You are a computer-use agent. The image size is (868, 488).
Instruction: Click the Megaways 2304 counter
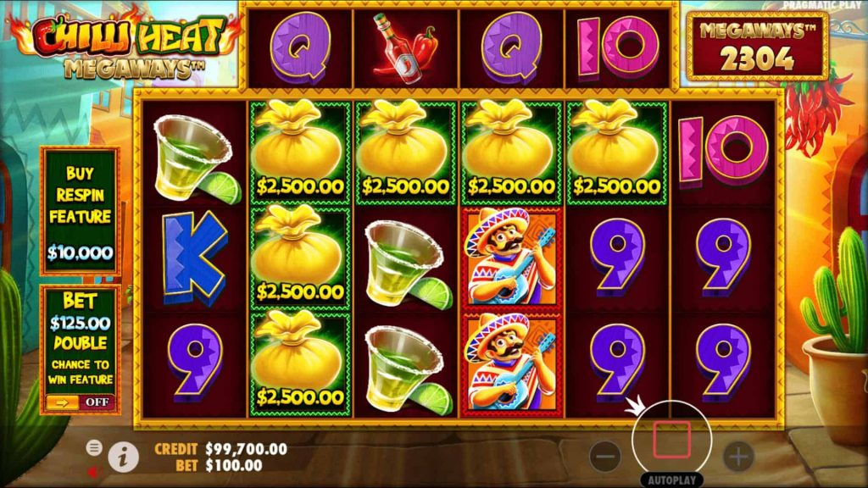(x=757, y=47)
